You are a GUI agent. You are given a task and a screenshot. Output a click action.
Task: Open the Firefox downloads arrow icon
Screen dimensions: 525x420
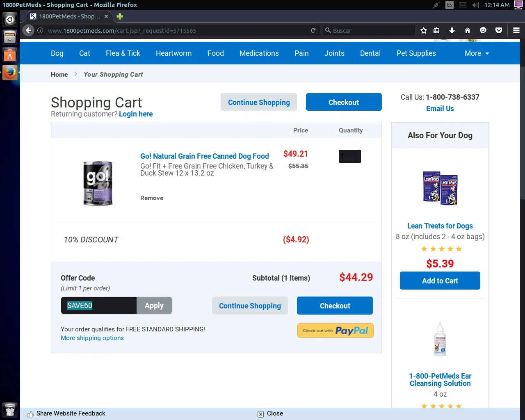point(452,30)
